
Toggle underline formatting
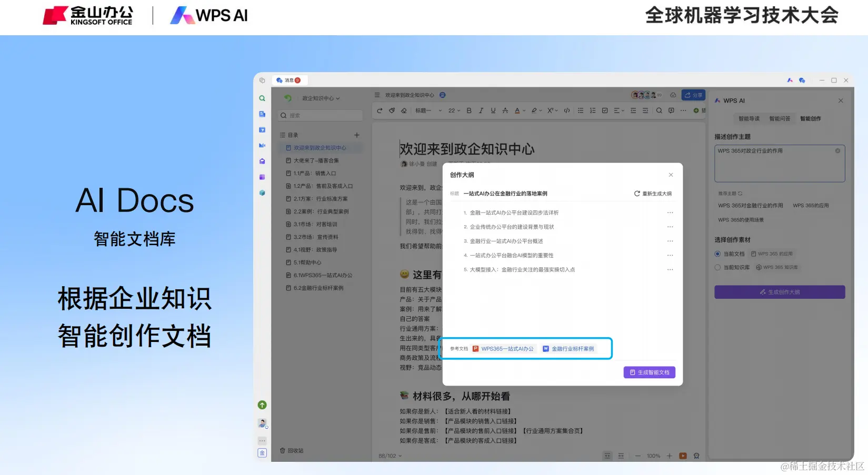click(x=493, y=110)
